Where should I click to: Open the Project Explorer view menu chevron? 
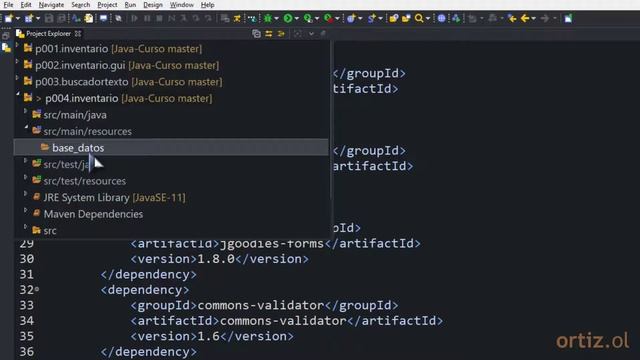click(x=311, y=34)
